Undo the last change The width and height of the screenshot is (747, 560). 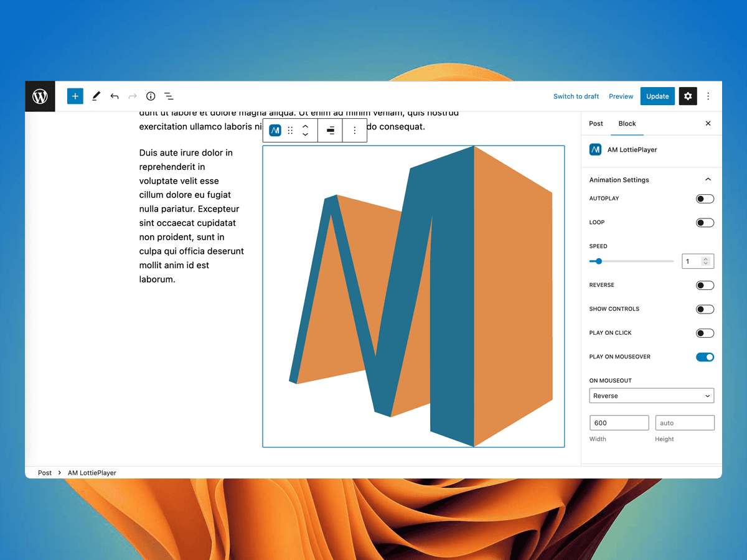click(x=115, y=96)
